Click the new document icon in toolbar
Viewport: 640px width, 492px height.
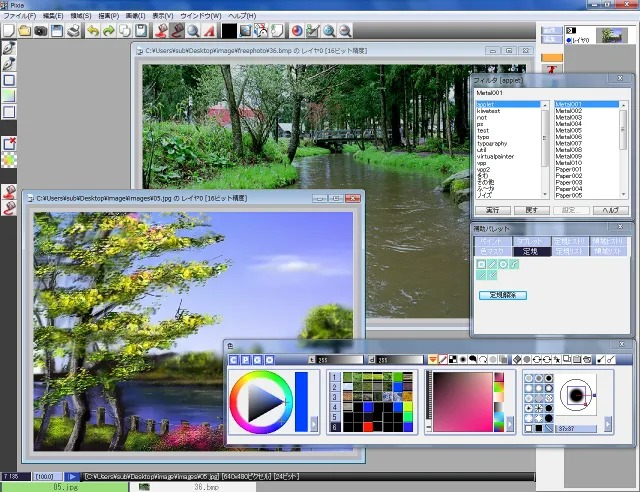(x=8, y=31)
